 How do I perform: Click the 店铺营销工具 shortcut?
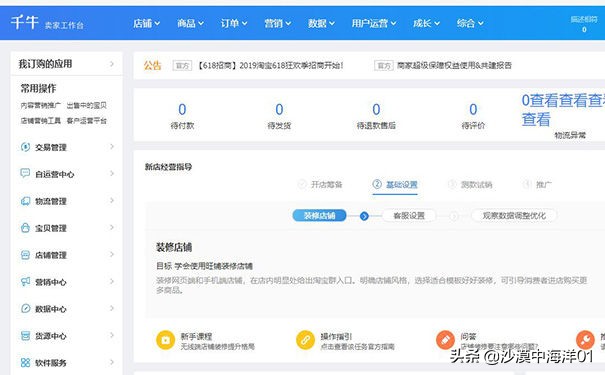tap(41, 121)
